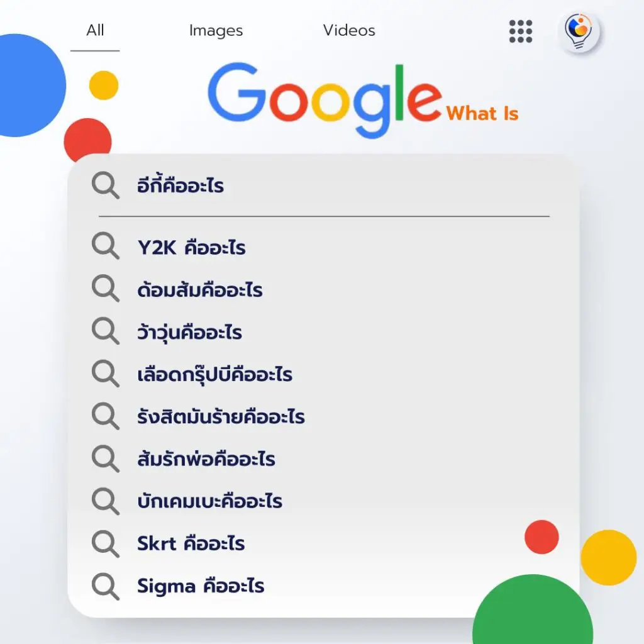Pick the suggestion บักเคมเบะคืออะไร
The image size is (644, 644).
click(x=209, y=501)
